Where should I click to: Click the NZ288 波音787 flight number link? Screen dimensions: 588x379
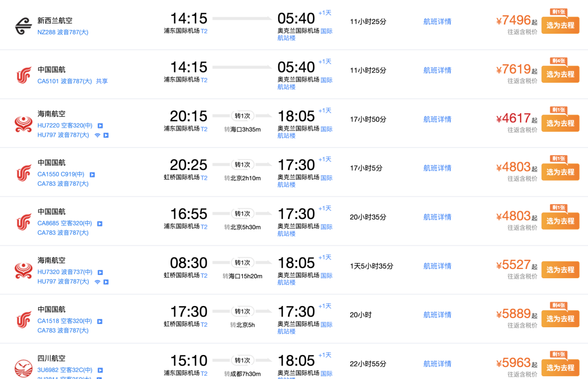tap(63, 32)
